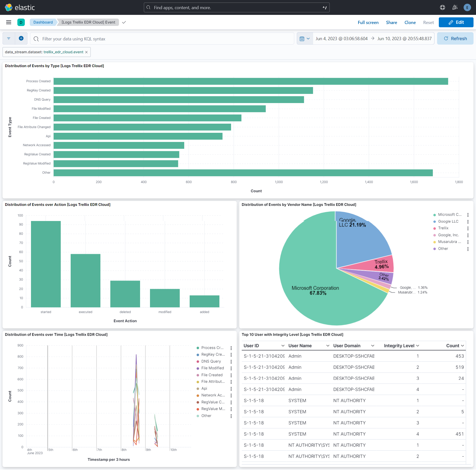Image resolution: width=476 pixels, height=470 pixels.
Task: Open the saved query filter menu icon
Action: pos(9,38)
